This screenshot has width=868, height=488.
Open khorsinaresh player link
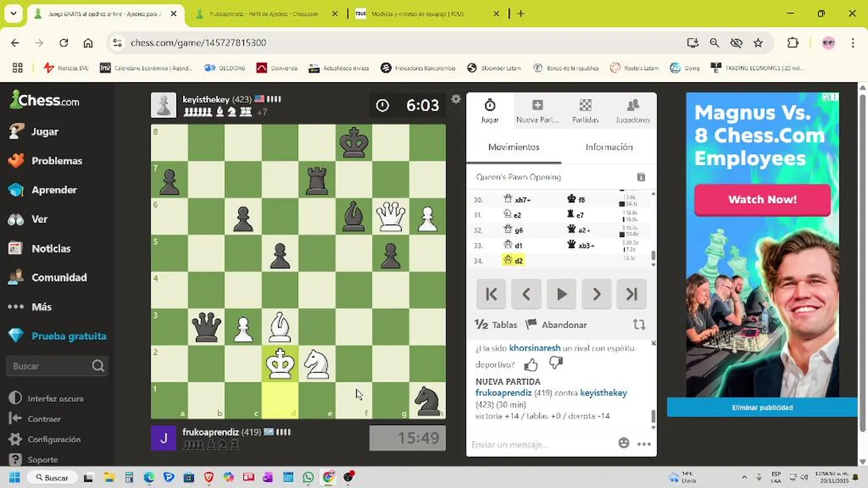pyautogui.click(x=535, y=348)
